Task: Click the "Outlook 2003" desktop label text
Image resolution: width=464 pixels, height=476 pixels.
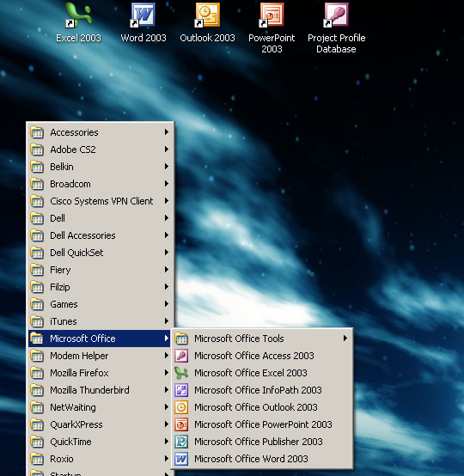Action: point(207,38)
